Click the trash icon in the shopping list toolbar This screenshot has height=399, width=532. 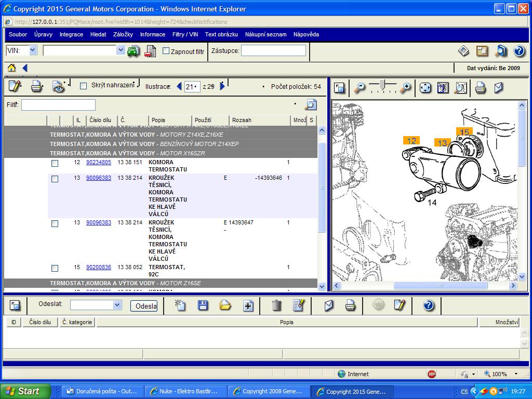(x=276, y=305)
